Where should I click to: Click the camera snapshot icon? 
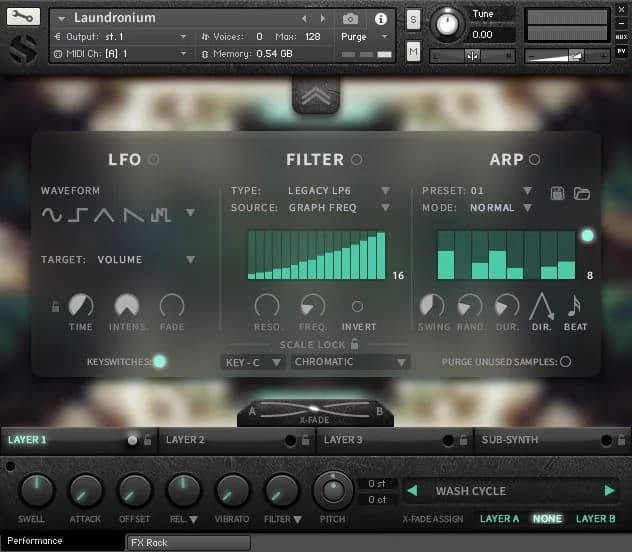click(351, 19)
